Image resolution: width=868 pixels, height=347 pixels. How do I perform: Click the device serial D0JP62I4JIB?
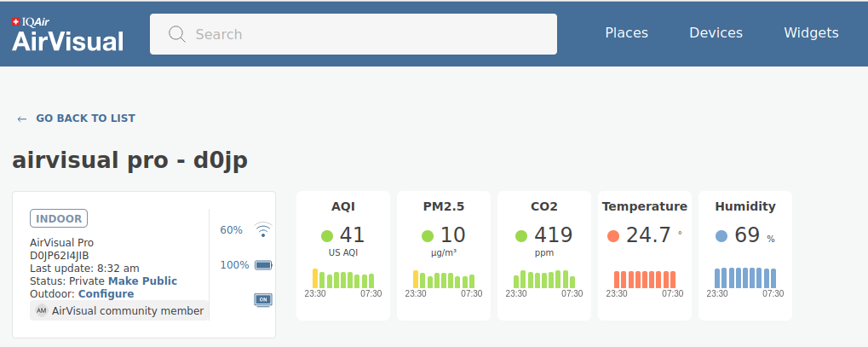tap(60, 256)
